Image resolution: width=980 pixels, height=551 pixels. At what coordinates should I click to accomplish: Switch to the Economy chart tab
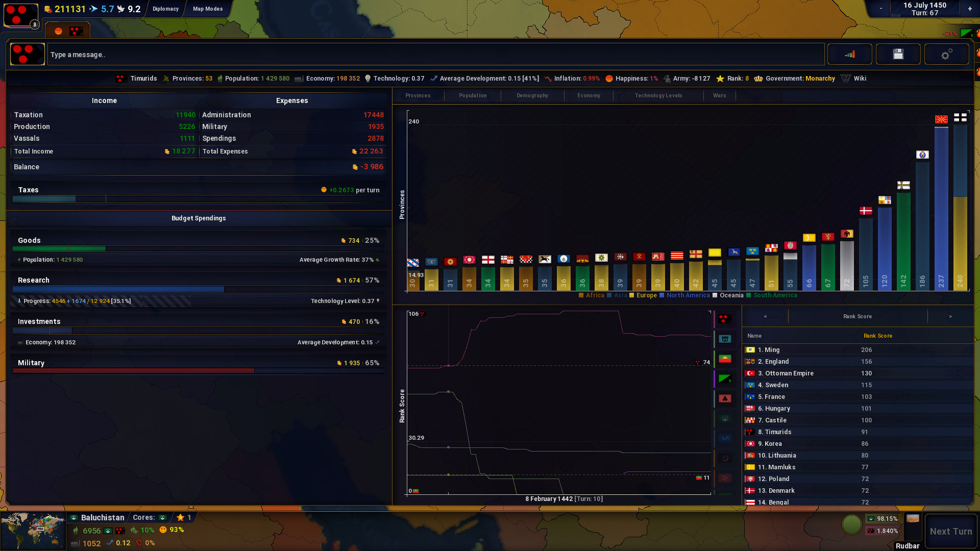pos(589,95)
